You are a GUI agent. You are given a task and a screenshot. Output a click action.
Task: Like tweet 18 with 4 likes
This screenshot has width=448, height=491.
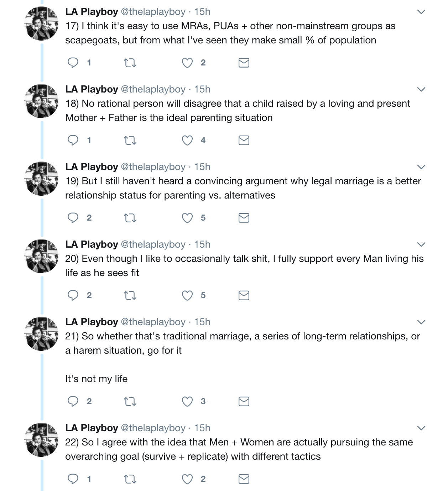pyautogui.click(x=187, y=141)
